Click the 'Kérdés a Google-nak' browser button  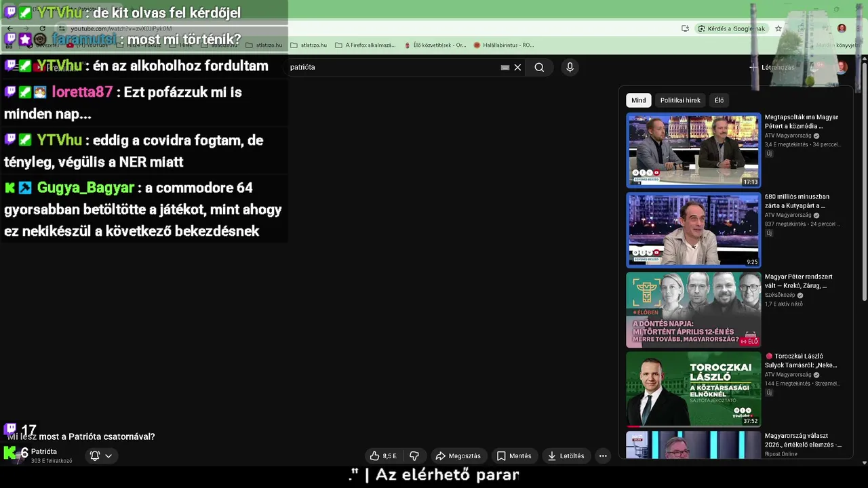[x=731, y=28]
